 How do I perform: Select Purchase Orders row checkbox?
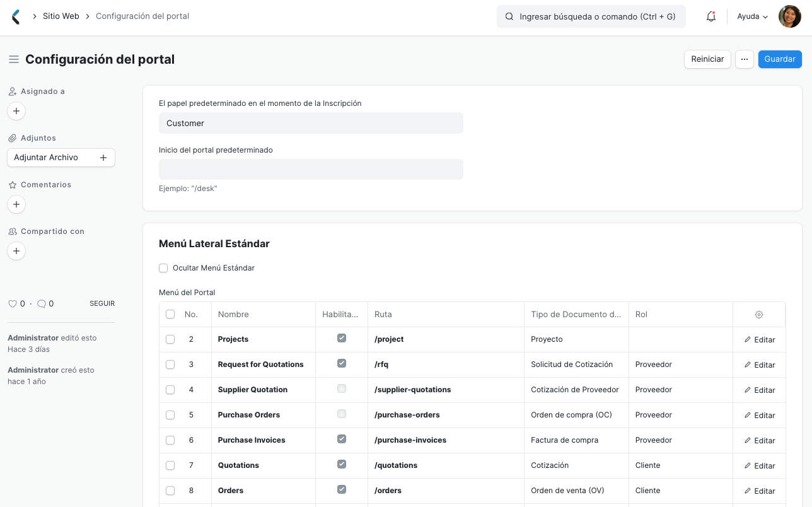pos(170,415)
